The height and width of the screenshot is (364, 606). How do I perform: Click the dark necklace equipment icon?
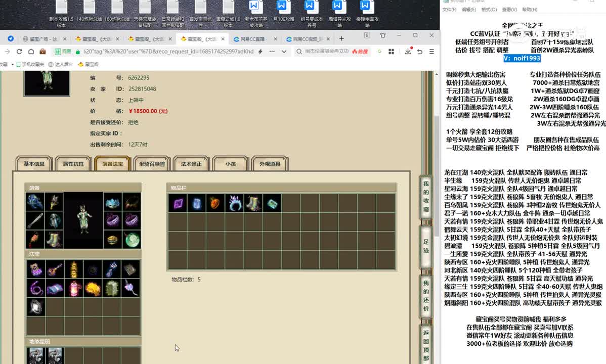(x=132, y=202)
